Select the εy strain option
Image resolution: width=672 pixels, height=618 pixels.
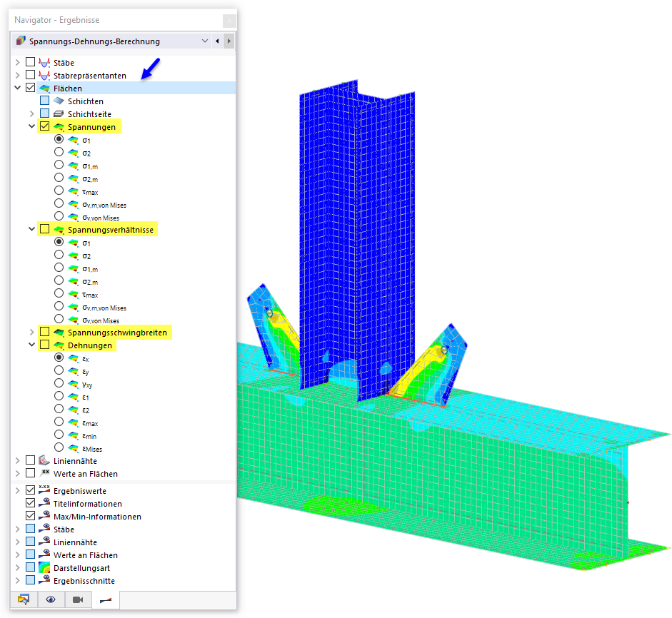pyautogui.click(x=59, y=370)
